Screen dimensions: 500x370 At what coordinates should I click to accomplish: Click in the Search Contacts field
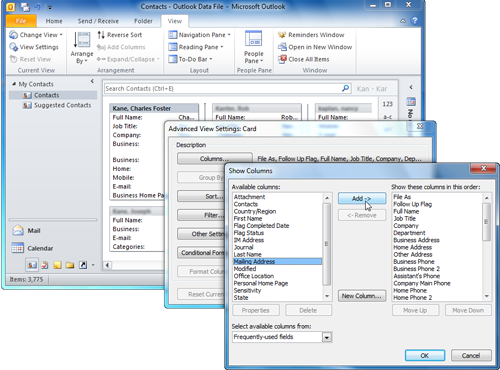pyautogui.click(x=222, y=89)
